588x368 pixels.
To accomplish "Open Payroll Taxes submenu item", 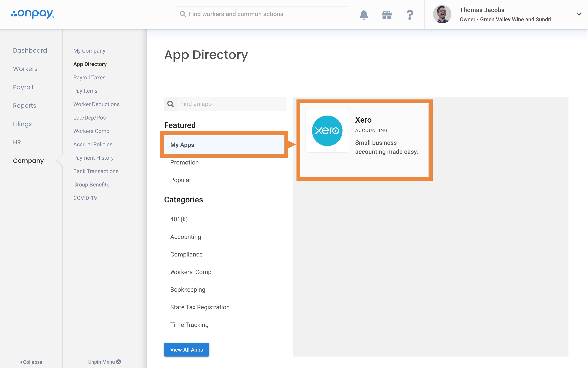I will point(89,77).
